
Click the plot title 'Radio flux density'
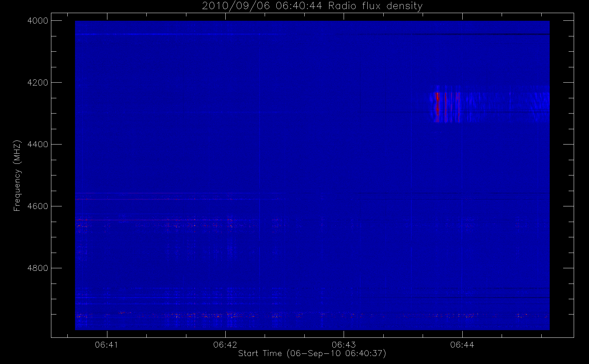tap(312, 6)
